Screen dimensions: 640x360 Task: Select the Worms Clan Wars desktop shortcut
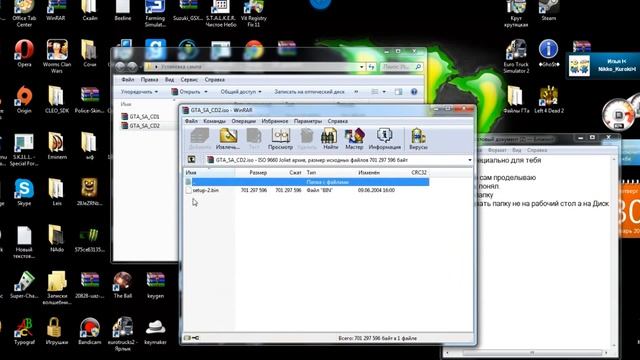pyautogui.click(x=57, y=56)
